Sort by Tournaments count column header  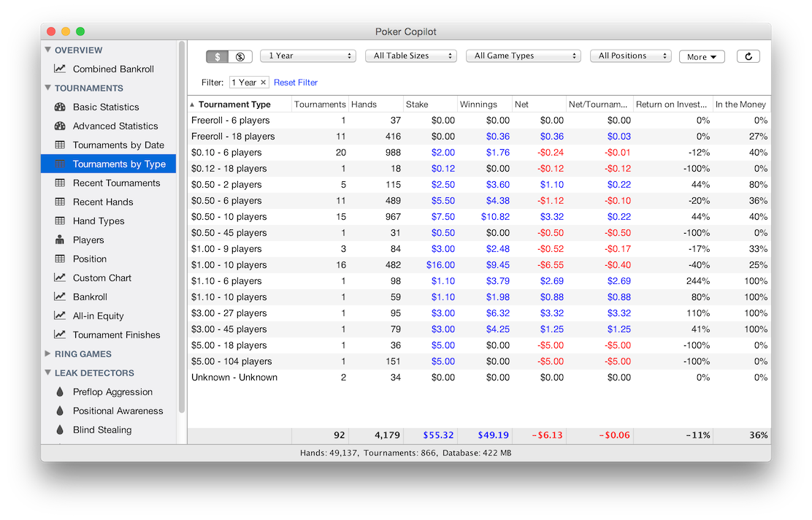[x=320, y=104]
